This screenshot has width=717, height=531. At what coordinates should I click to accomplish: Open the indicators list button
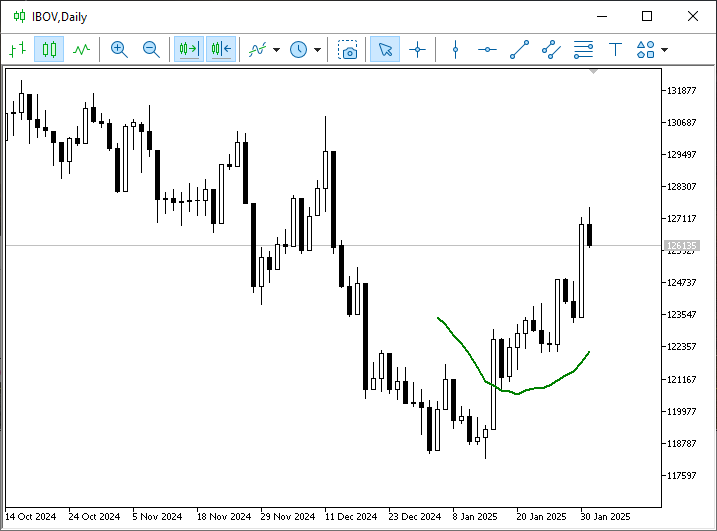[257, 49]
